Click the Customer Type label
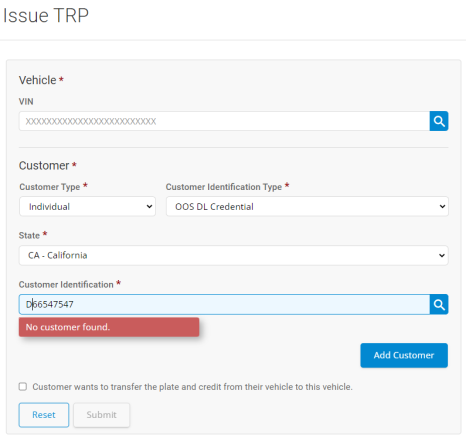 (x=50, y=187)
